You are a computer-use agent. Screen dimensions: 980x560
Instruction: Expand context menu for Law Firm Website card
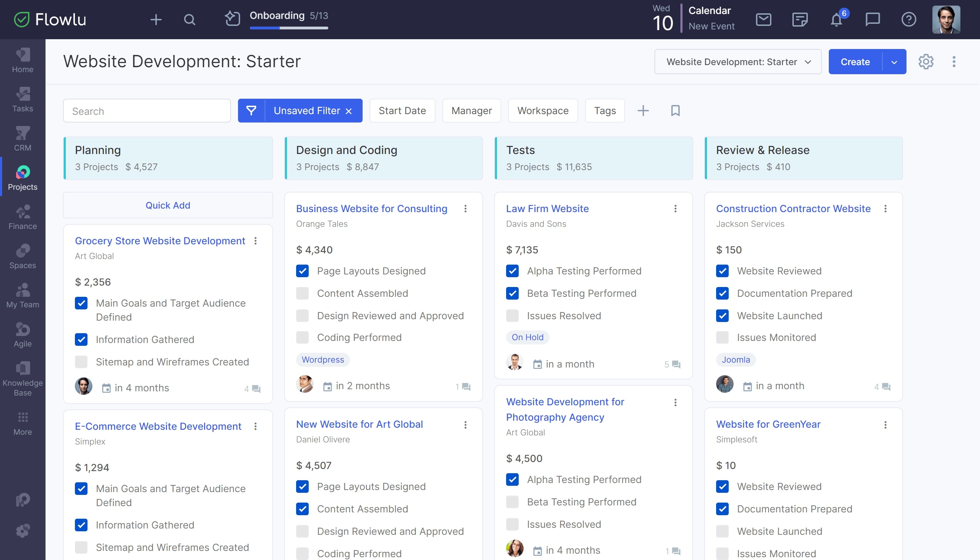[x=675, y=209]
